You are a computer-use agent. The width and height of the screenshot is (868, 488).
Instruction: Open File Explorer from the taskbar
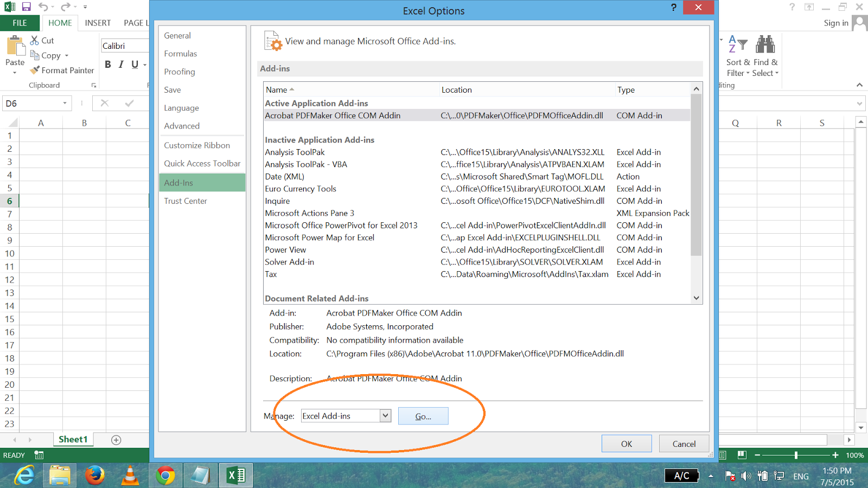[x=60, y=476]
